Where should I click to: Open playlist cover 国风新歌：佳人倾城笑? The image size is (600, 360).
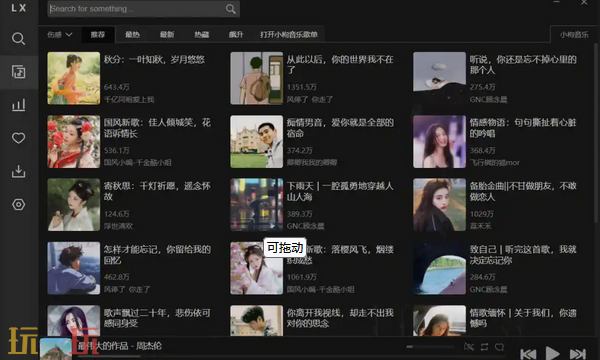(73, 142)
